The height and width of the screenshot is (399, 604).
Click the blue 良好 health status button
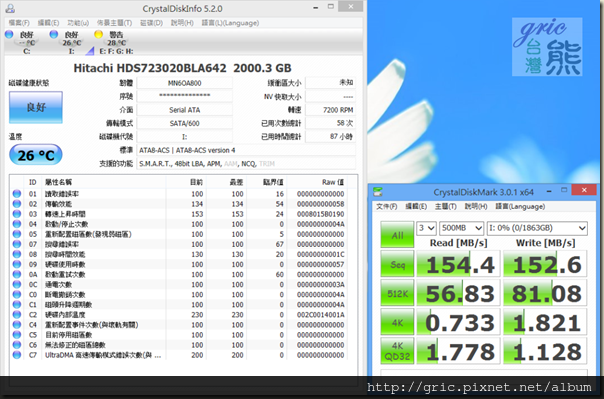pos(36,107)
